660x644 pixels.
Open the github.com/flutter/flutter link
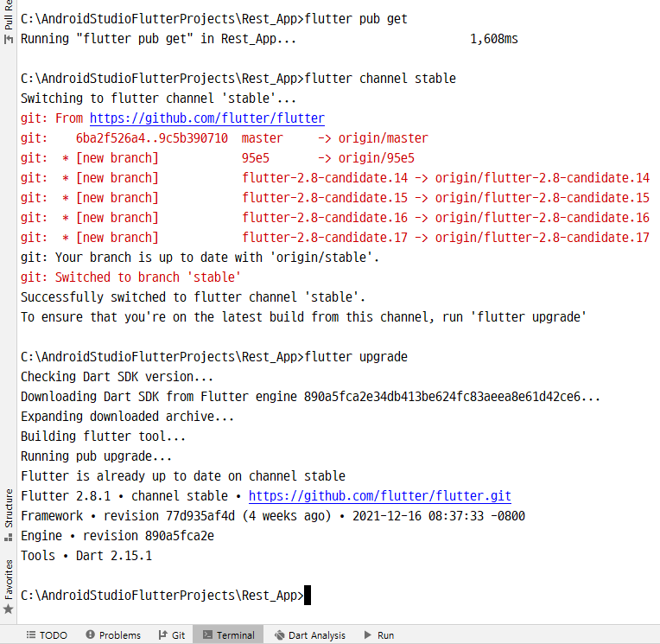pyautogui.click(x=207, y=118)
